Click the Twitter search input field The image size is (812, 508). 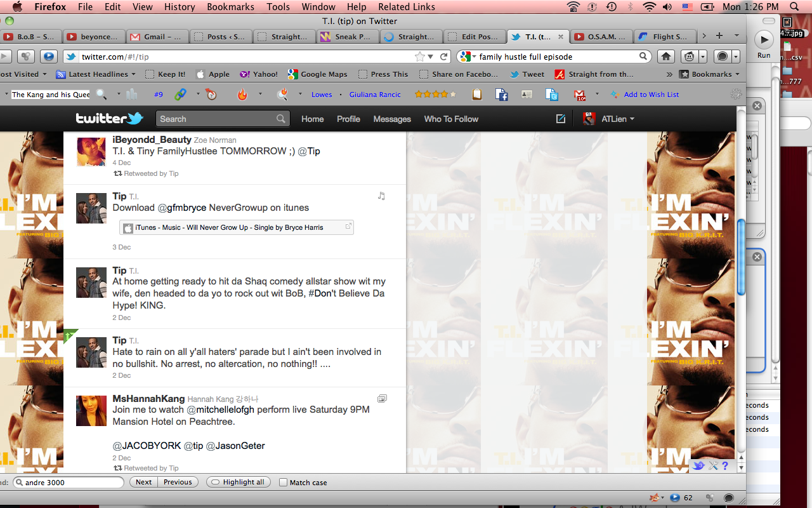coord(216,119)
